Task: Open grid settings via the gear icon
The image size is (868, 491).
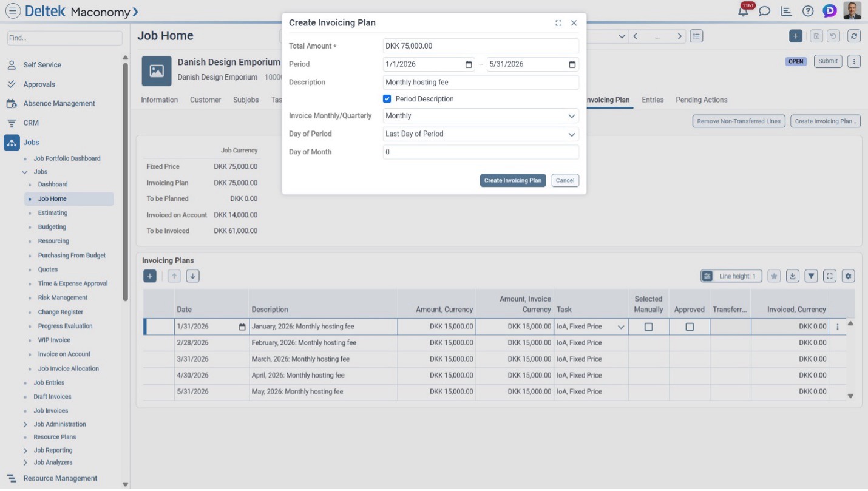Action: (848, 276)
